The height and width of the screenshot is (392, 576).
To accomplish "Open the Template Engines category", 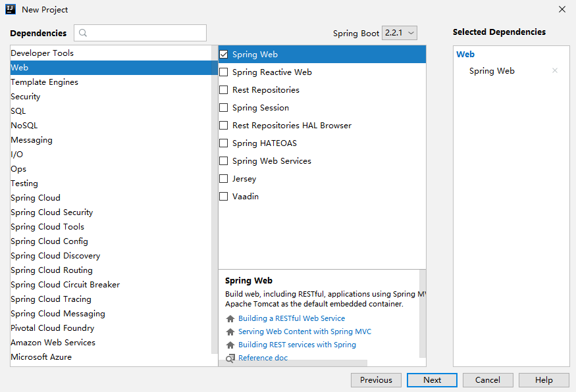I will click(45, 82).
